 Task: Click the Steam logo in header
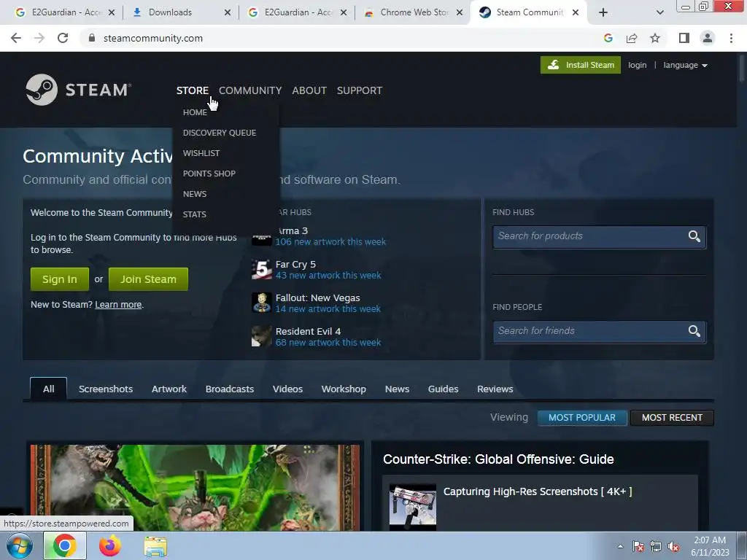pos(78,90)
